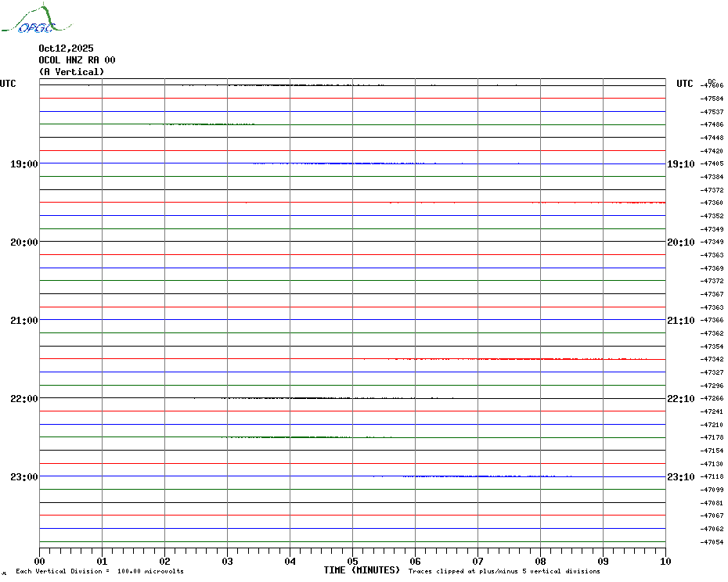Click the 22:10 time label on right
The height and width of the screenshot is (582, 728).
pyautogui.click(x=680, y=399)
